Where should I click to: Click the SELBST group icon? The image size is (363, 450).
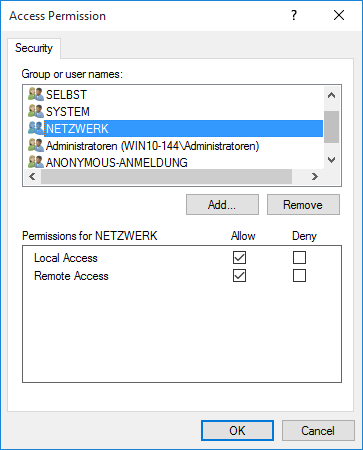click(36, 94)
